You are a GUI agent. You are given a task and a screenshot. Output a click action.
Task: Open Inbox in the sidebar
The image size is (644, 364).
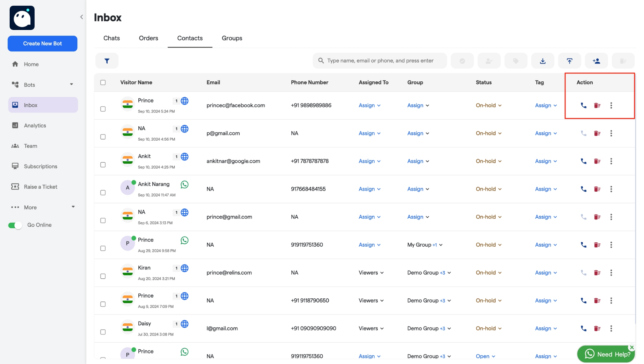tap(43, 105)
